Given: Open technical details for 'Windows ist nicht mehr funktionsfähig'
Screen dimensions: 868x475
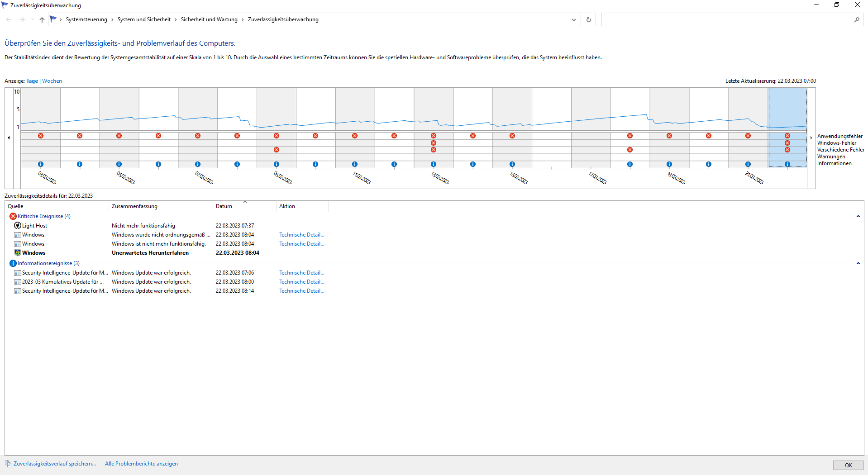Looking at the screenshot, I should click(302, 244).
